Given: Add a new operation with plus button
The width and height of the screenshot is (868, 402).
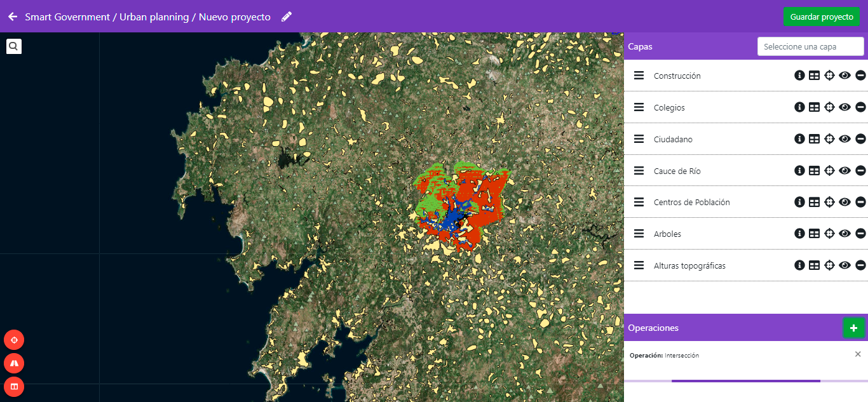Looking at the screenshot, I should tap(853, 328).
